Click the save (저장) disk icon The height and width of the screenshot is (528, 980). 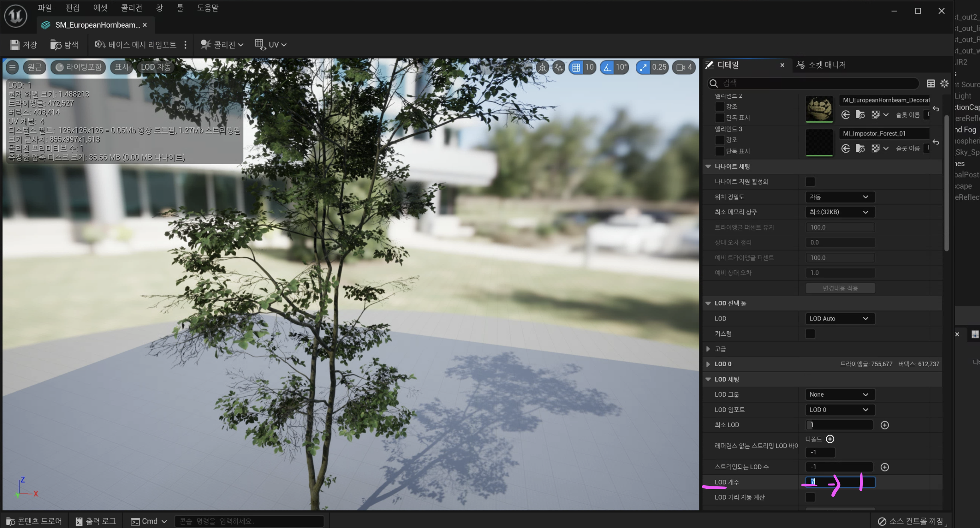(x=15, y=45)
